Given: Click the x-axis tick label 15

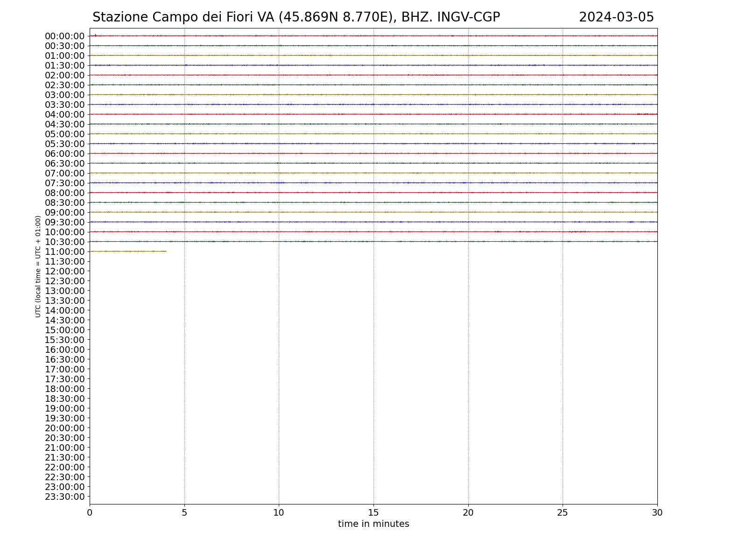Looking at the screenshot, I should coord(373,512).
